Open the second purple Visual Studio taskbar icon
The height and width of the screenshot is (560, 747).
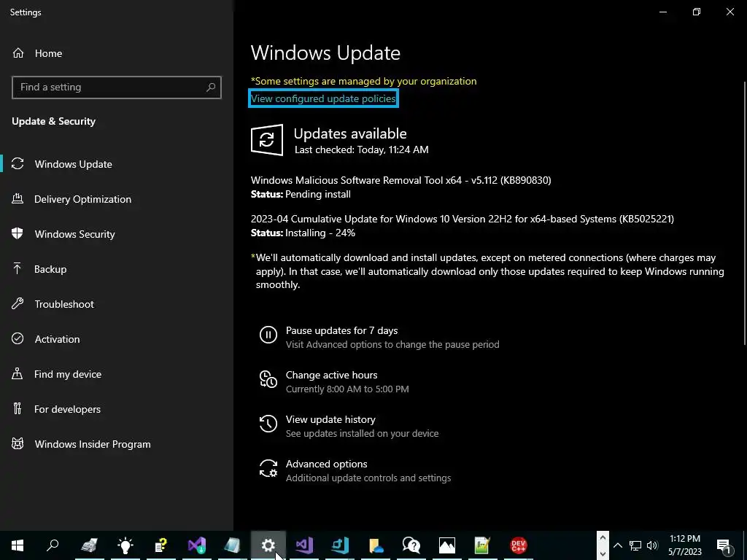click(x=304, y=545)
